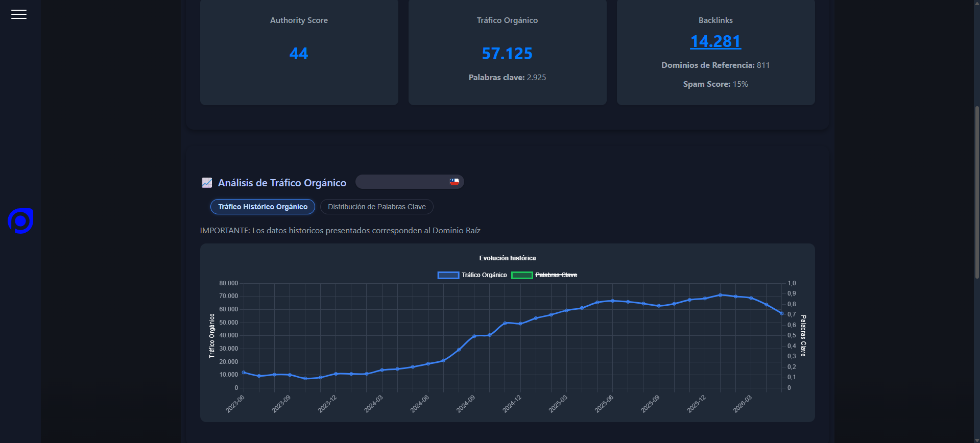This screenshot has height=443, width=980.
Task: Switch to Tráfico Histórico Orgánico tab
Action: point(262,207)
